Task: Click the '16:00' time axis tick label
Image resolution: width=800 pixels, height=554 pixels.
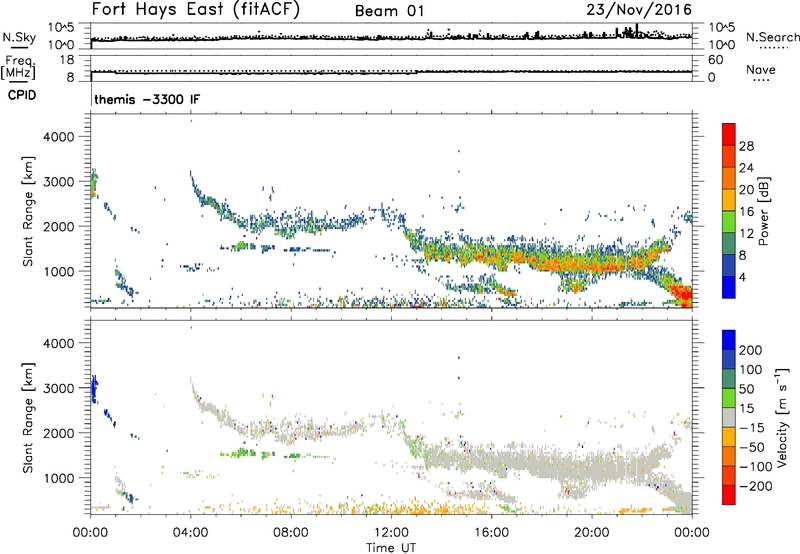Action: tap(491, 533)
